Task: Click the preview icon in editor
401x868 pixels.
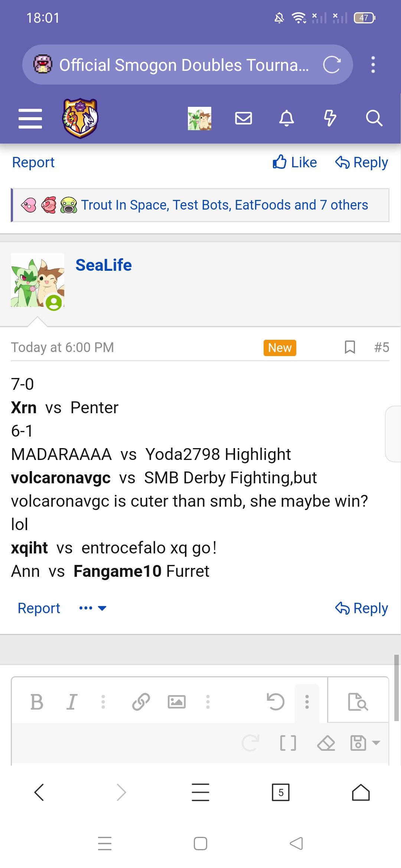Action: coord(358,702)
